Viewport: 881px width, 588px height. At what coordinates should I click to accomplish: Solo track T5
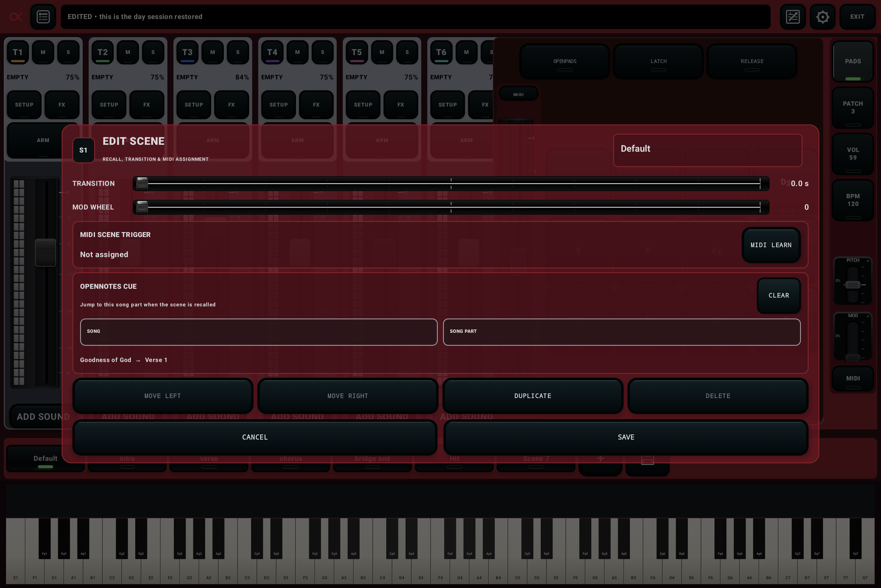tap(407, 52)
